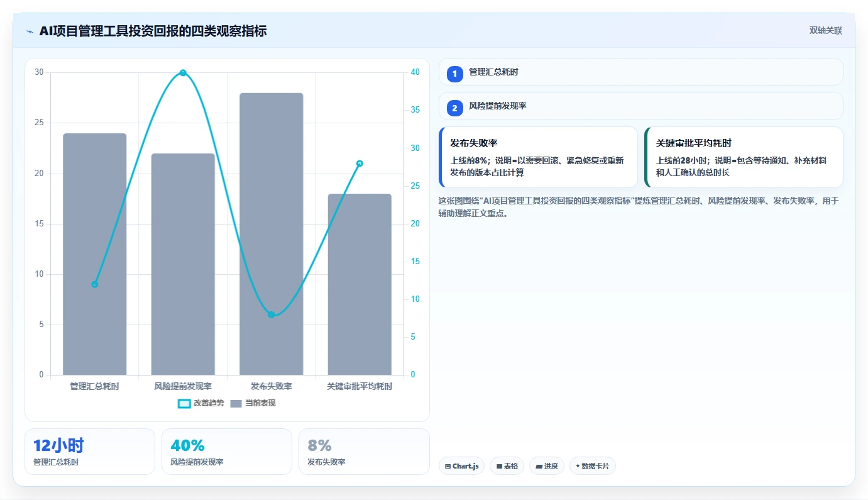
Task: Click the 关键审批平均耗时 detail card
Action: 744,157
